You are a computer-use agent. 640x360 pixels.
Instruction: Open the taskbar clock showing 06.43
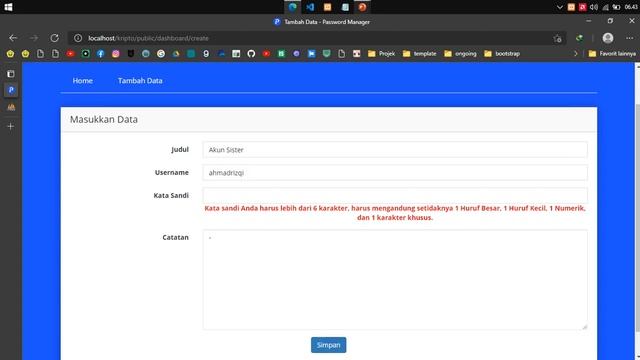631,7
